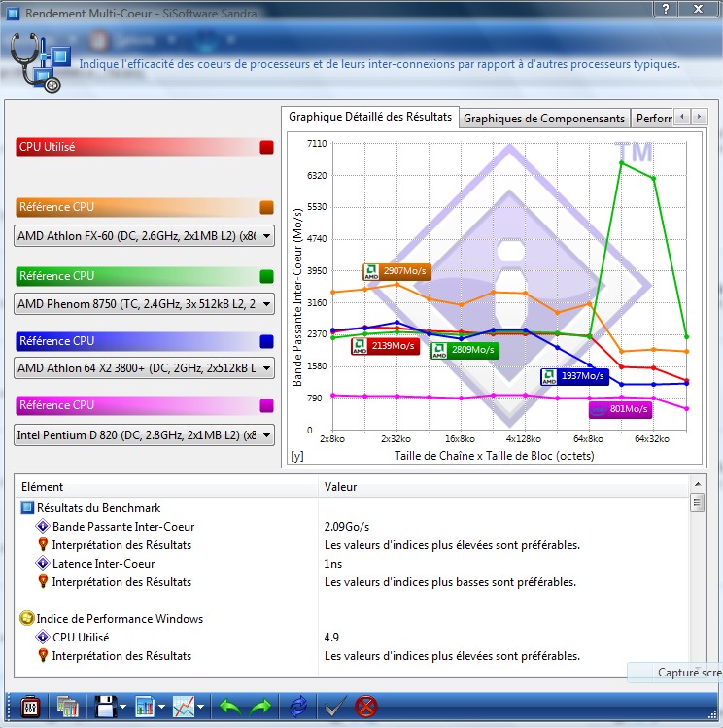The width and height of the screenshot is (723, 728).
Task: Click the lightbulb icon beside 'plus basses' interpretation
Action: pos(43,581)
